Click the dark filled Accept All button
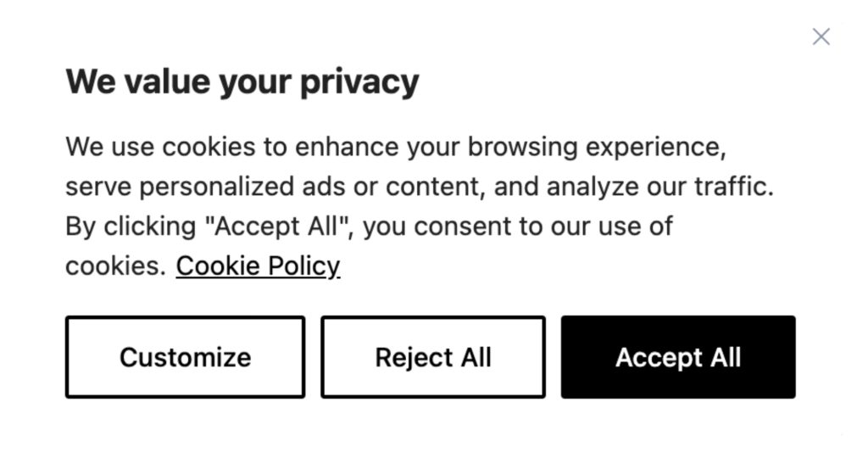This screenshot has width=868, height=458. (678, 357)
